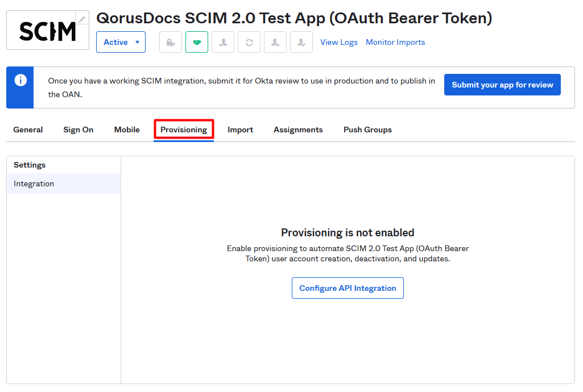Screen dimensions: 583x392
Task: Click the Settings sidebar heading
Action: (x=30, y=165)
